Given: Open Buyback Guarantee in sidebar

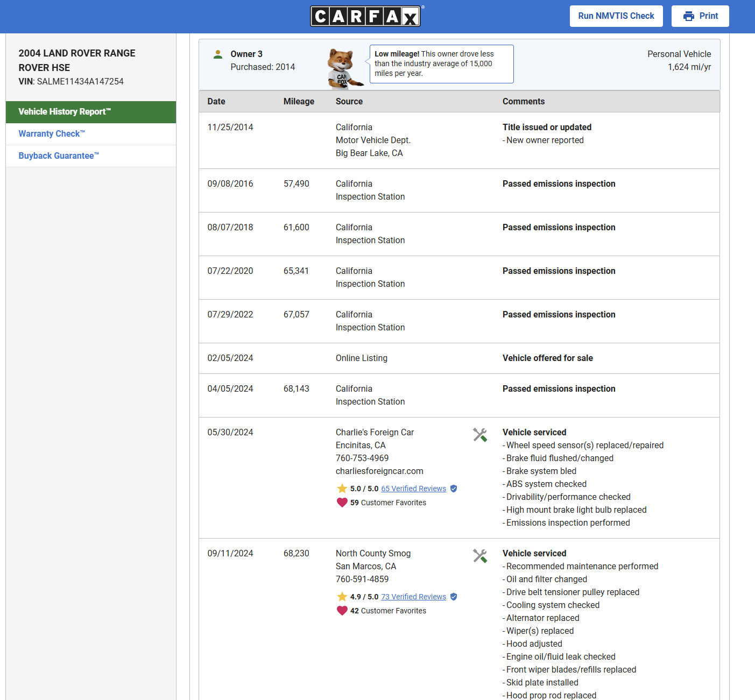Looking at the screenshot, I should (x=91, y=156).
